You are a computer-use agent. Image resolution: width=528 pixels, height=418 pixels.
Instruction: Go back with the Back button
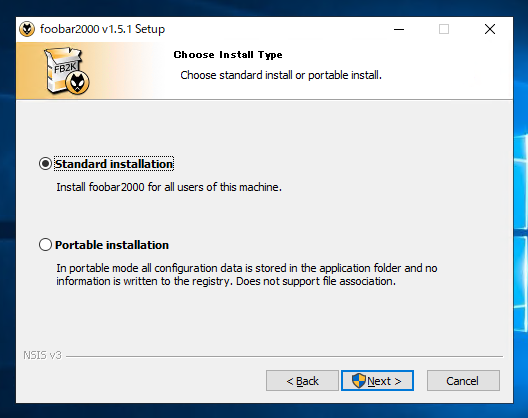[302, 381]
